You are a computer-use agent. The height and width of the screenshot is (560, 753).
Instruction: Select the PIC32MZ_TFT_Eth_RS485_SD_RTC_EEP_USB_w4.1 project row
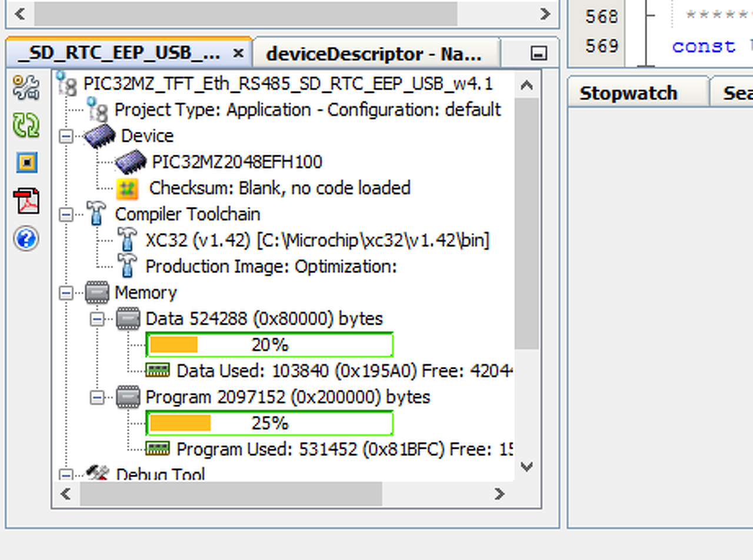tap(288, 84)
